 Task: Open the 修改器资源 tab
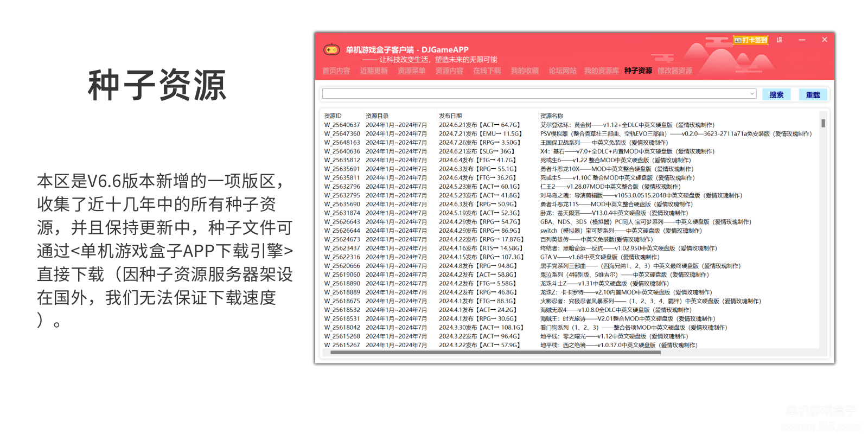pyautogui.click(x=675, y=71)
